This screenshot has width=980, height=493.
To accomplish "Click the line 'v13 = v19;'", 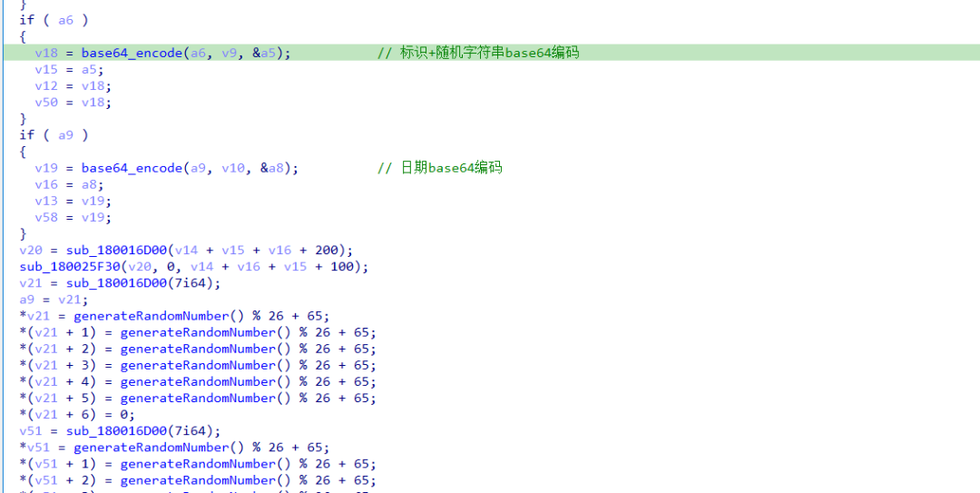I will (73, 201).
